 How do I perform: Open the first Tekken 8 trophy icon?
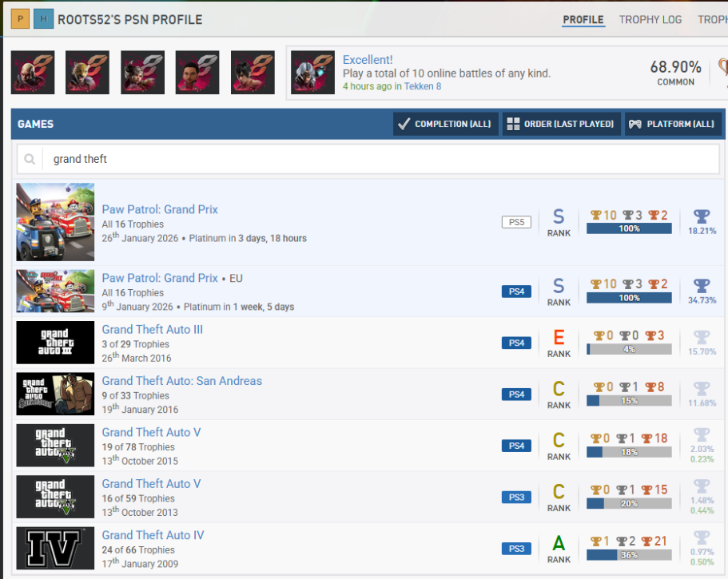coord(33,73)
